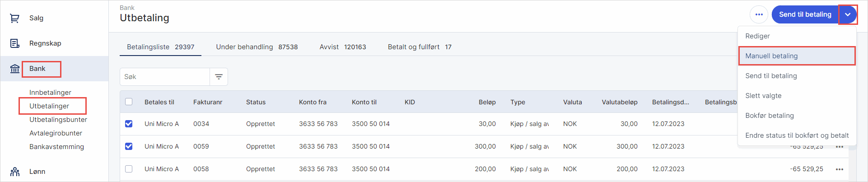Toggle the select-all header checkbox
Viewport: 868px width, 182px height.
129,102
